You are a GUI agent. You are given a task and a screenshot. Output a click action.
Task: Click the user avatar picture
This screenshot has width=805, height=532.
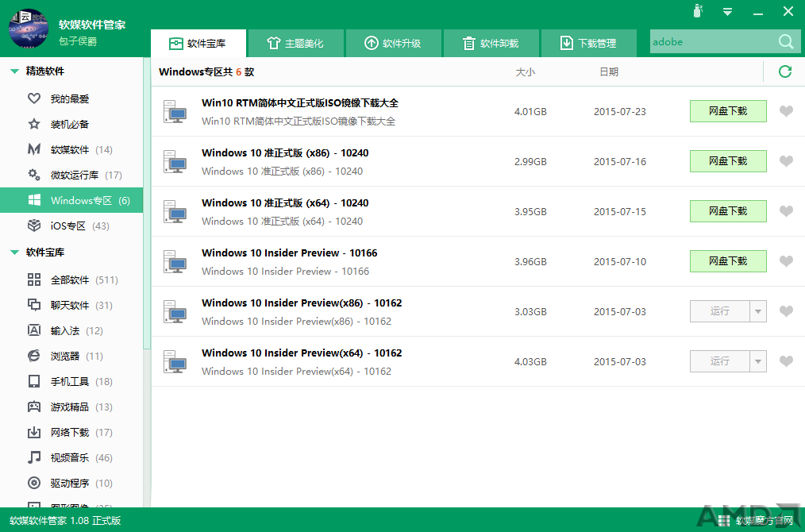click(x=29, y=29)
